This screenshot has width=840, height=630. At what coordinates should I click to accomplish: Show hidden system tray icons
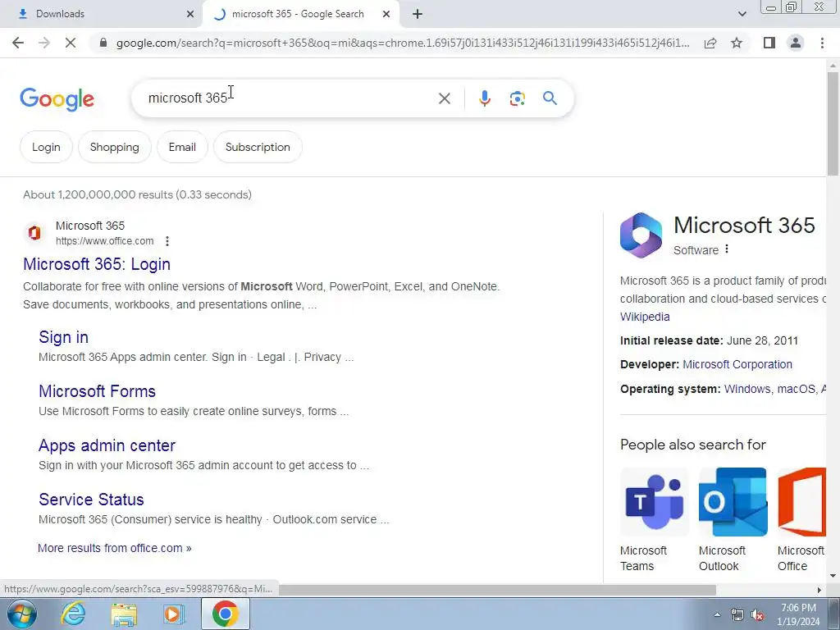coord(717,614)
